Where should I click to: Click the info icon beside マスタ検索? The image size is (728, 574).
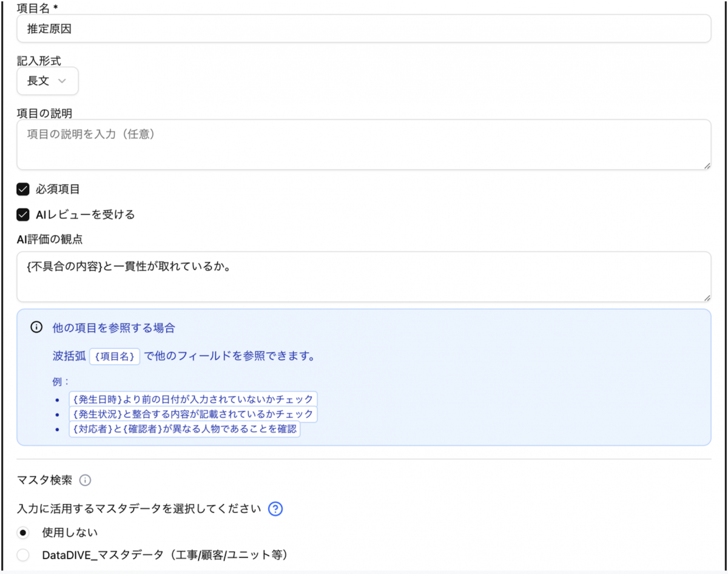(x=86, y=481)
